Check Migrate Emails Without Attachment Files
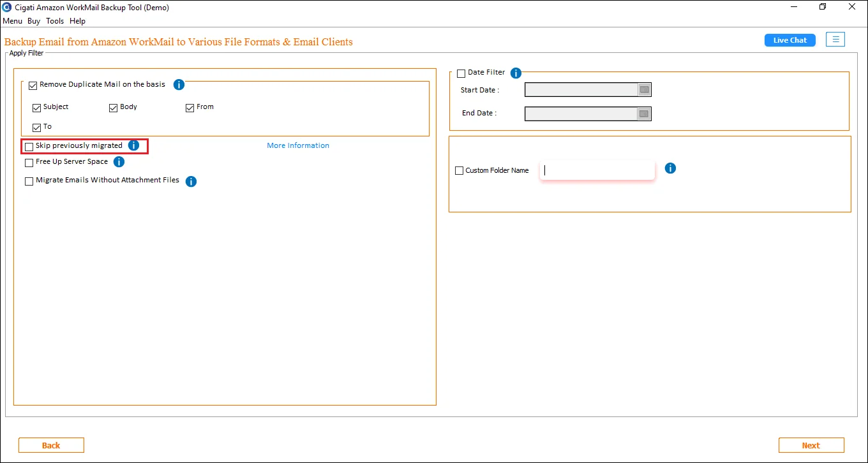The width and height of the screenshot is (868, 463). pyautogui.click(x=29, y=181)
